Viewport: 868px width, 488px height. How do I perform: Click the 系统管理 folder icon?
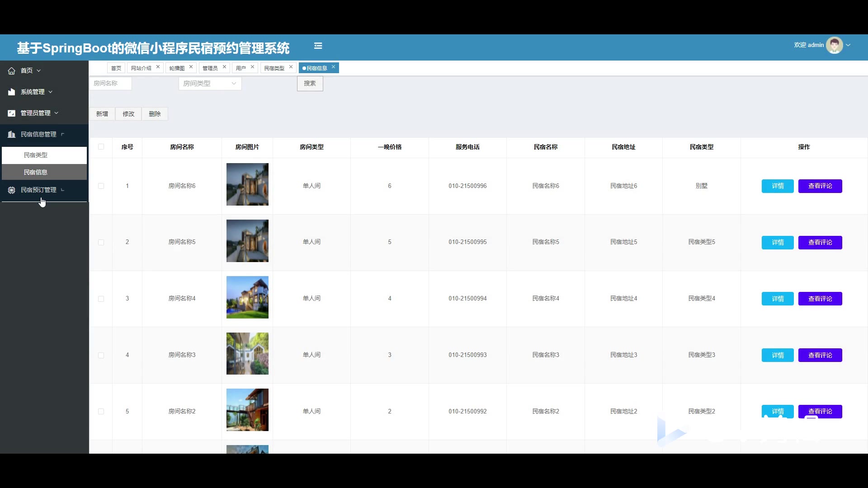[x=12, y=92]
